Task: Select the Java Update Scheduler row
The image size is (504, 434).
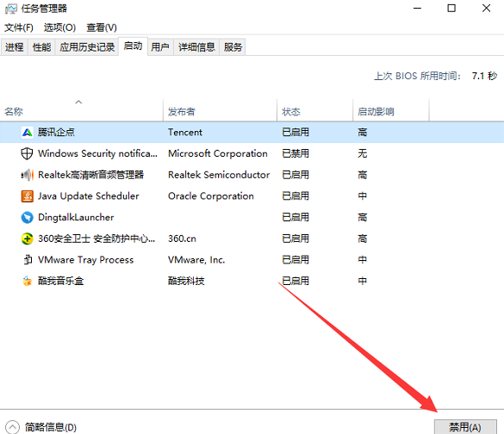Action: click(x=252, y=196)
